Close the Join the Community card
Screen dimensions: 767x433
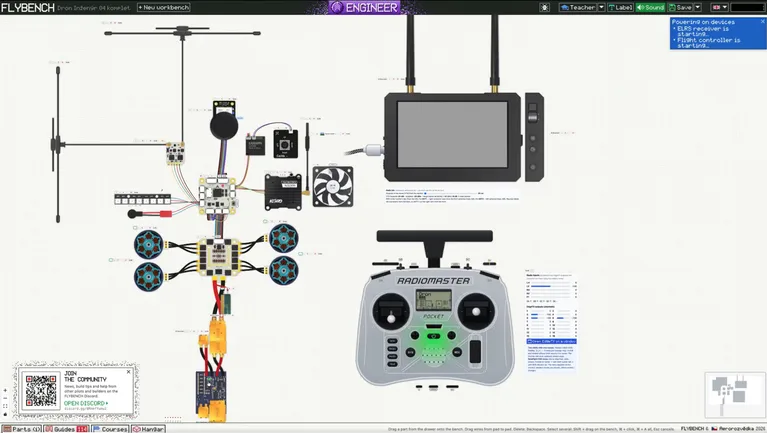click(129, 372)
